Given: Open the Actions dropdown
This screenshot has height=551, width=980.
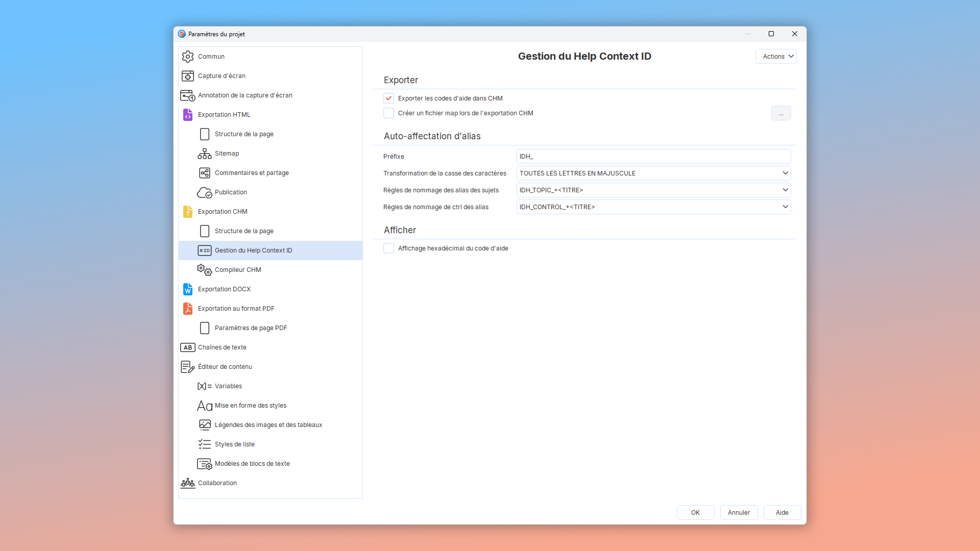Looking at the screenshot, I should 776,57.
